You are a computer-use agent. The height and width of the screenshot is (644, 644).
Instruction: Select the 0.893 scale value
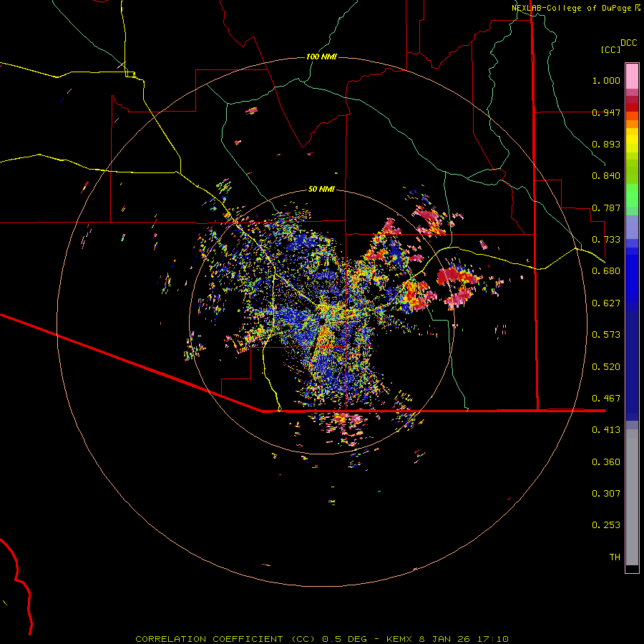pyautogui.click(x=606, y=144)
